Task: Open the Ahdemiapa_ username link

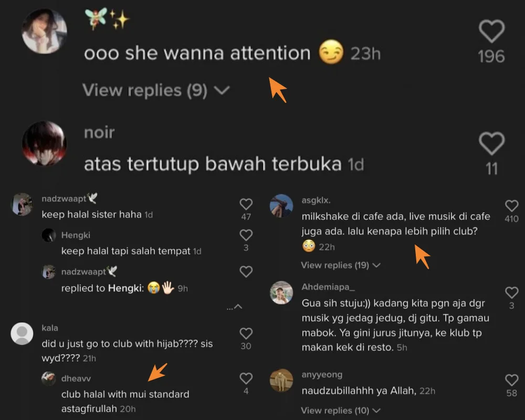Action: click(328, 287)
